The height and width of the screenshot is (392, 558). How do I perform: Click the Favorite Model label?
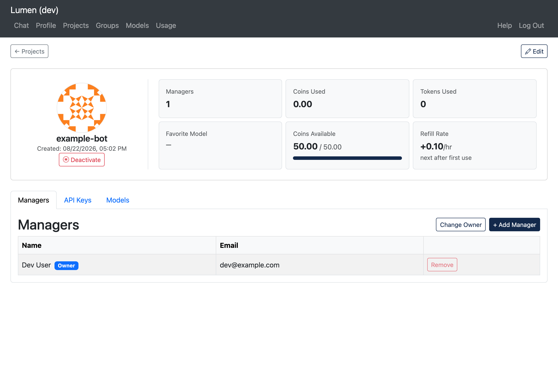tap(186, 134)
